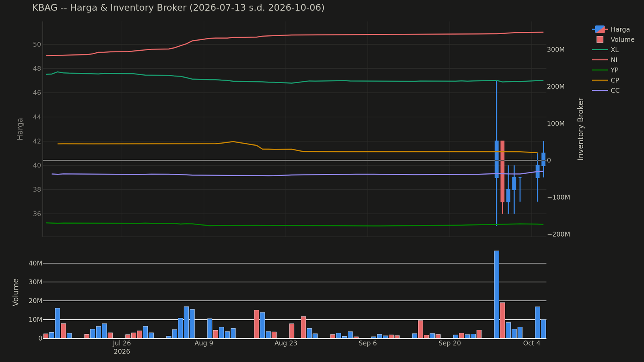Screen dimensions: 644x362
Task: Click the 36 price axis tick label
Action: tap(37, 214)
